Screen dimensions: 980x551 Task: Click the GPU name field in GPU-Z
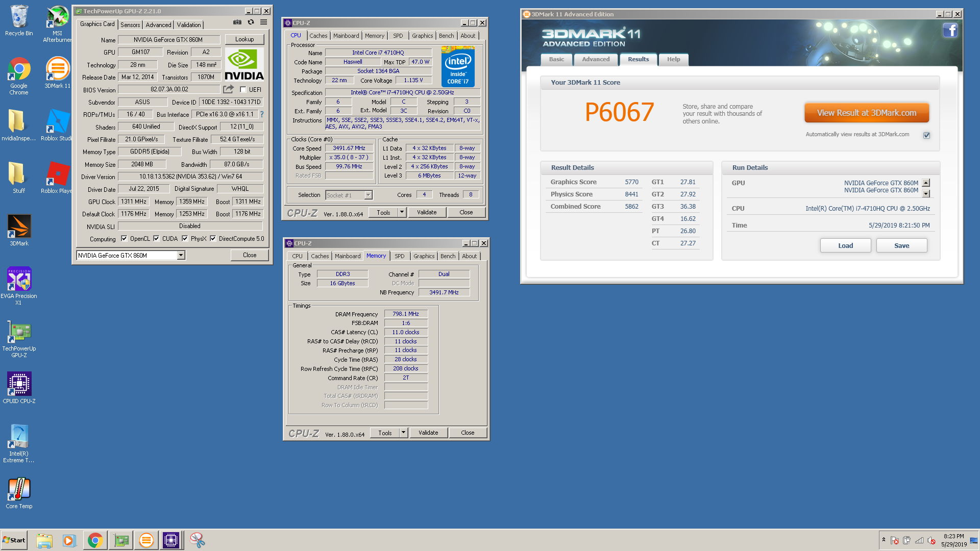tap(168, 40)
